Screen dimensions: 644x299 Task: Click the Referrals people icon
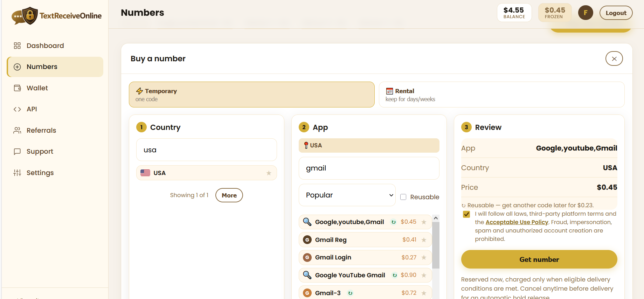point(17,130)
